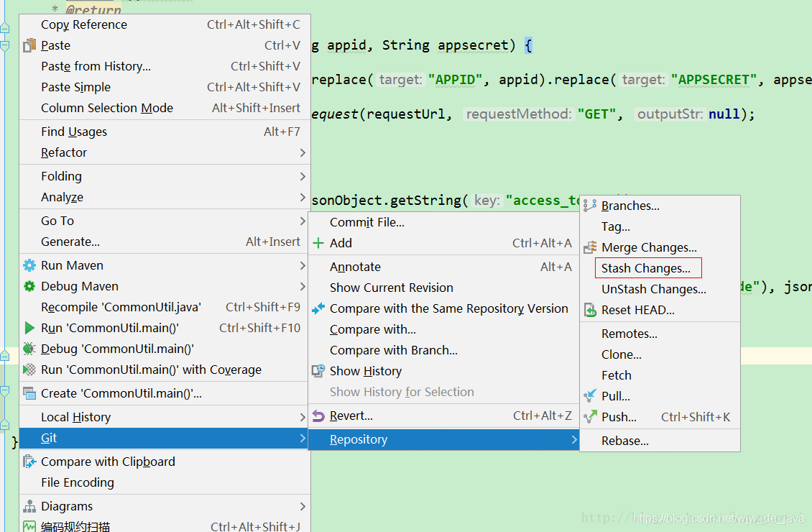Click the Reset HEAD icon
The image size is (812, 532).
click(590, 311)
